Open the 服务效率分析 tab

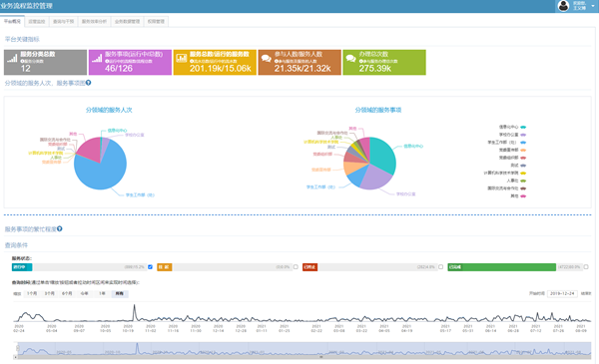94,22
